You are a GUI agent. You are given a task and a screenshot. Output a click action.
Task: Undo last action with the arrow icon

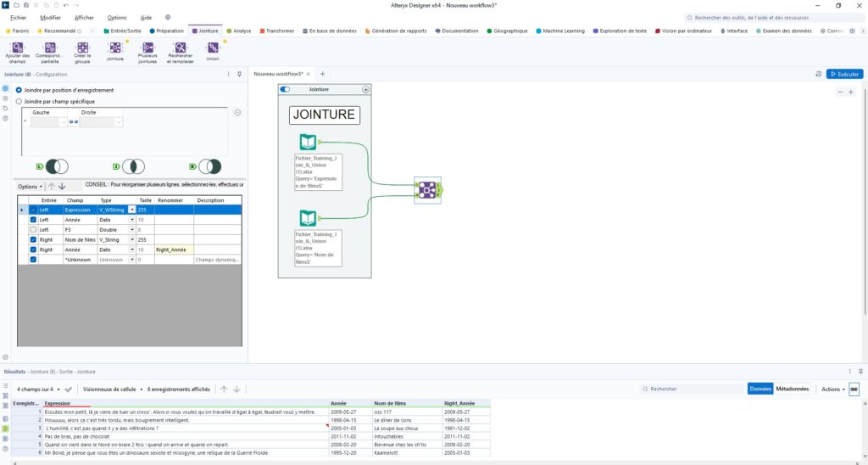(66, 5)
